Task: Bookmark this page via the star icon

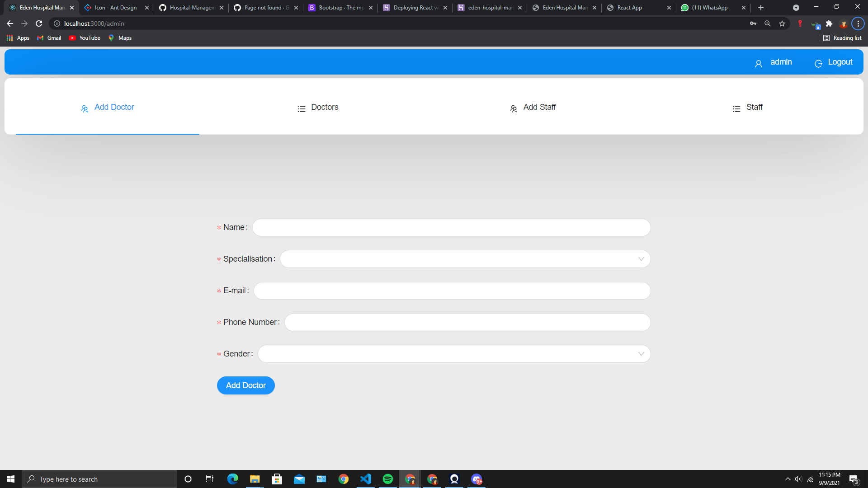Action: 782,23
